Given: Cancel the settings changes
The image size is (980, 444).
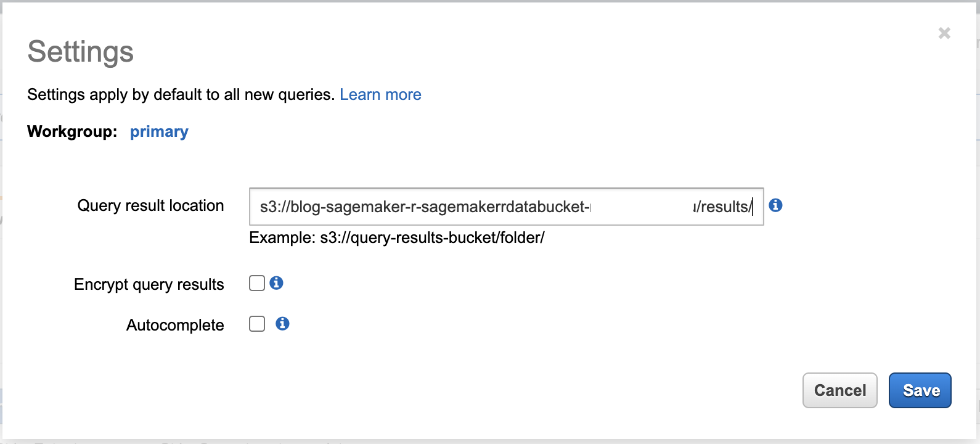Looking at the screenshot, I should coord(840,390).
